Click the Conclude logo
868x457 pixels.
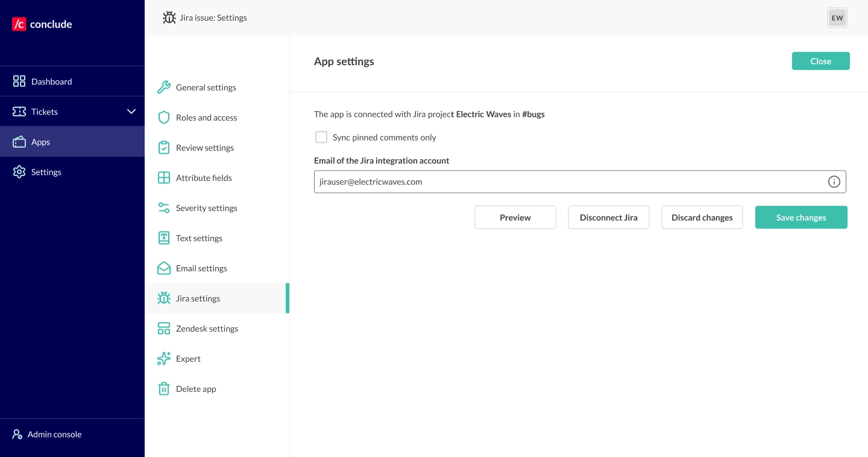pos(41,24)
